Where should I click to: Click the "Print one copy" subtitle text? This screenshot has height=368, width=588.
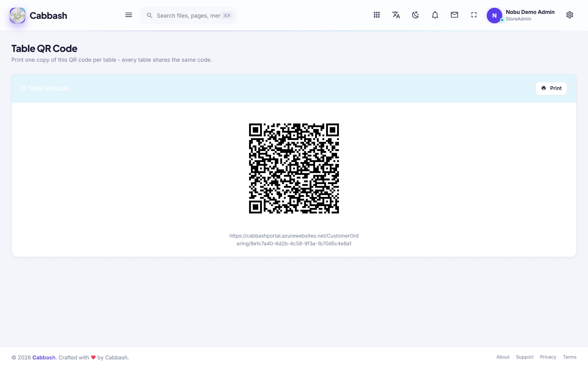tap(111, 60)
